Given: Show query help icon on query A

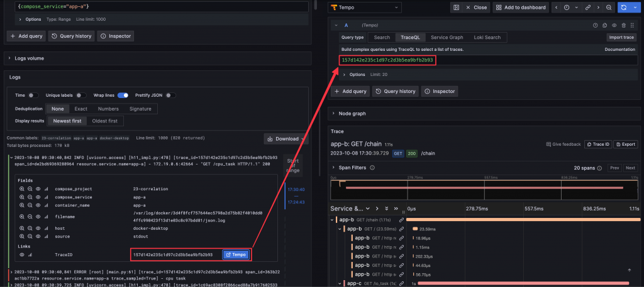Looking at the screenshot, I should [x=595, y=25].
